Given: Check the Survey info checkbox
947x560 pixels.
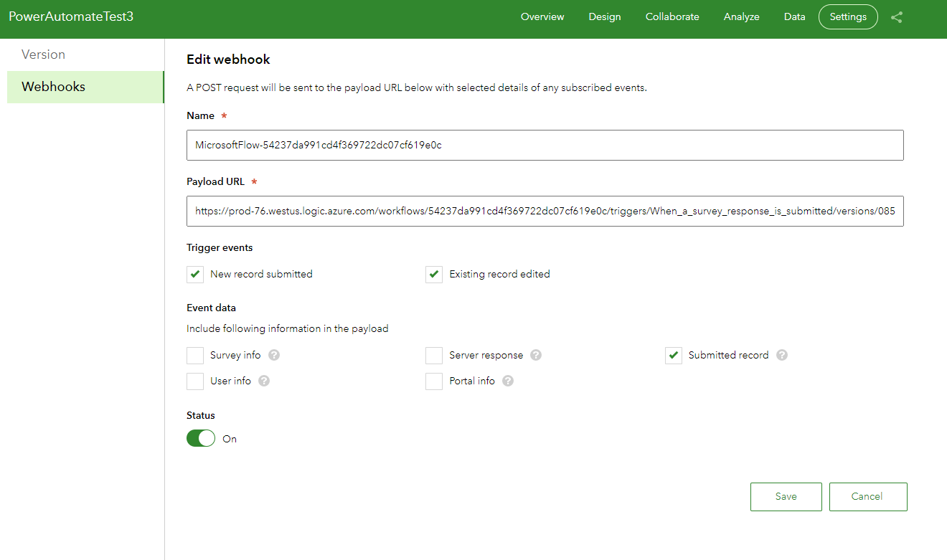Looking at the screenshot, I should [x=195, y=356].
